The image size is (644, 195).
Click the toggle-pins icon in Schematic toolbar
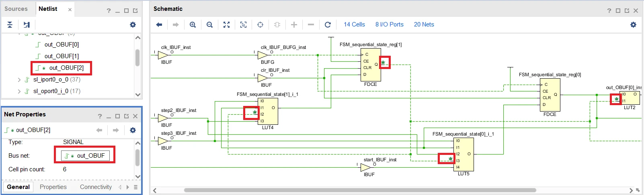click(x=277, y=25)
